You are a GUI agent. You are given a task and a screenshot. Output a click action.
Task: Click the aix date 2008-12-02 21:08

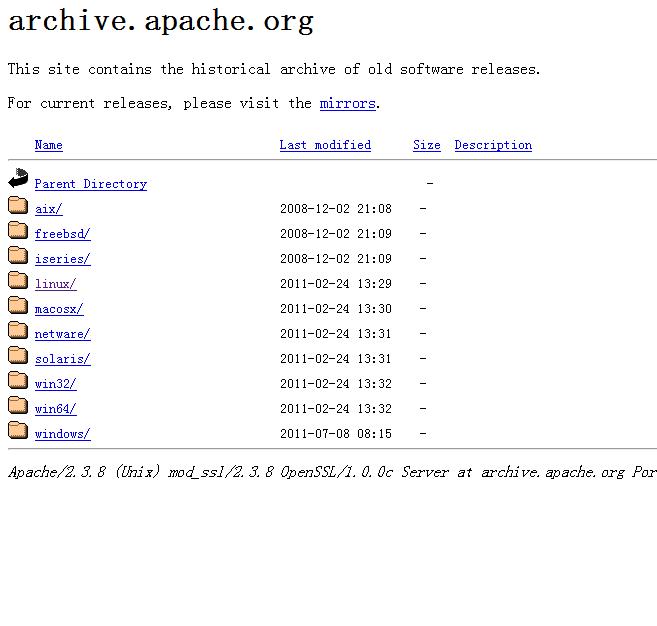[x=336, y=209]
